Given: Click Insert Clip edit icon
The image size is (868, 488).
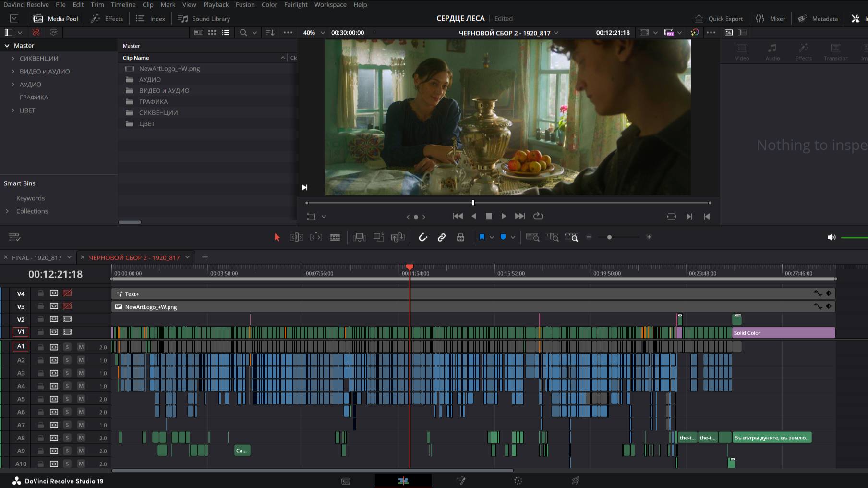Looking at the screenshot, I should [359, 237].
